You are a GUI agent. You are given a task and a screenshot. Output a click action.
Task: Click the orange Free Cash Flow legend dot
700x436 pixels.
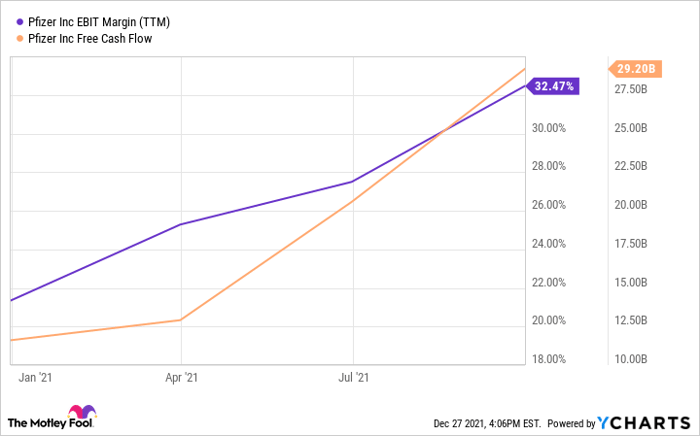pyautogui.click(x=21, y=38)
